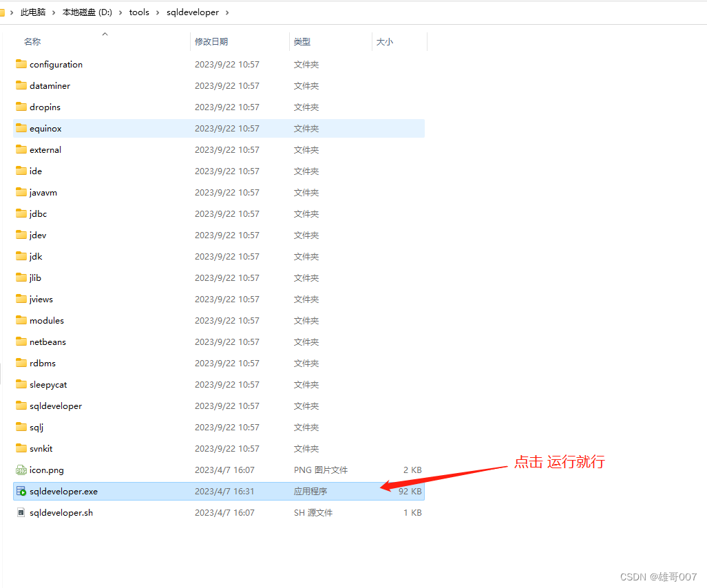Click the 2 KB size of icon.png
This screenshot has width=707, height=588.
tap(412, 470)
